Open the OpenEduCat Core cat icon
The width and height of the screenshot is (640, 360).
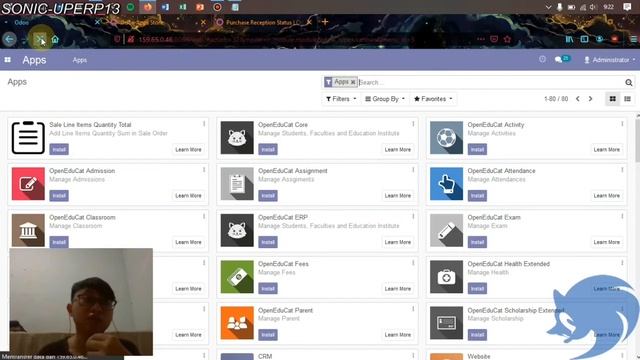(237, 138)
